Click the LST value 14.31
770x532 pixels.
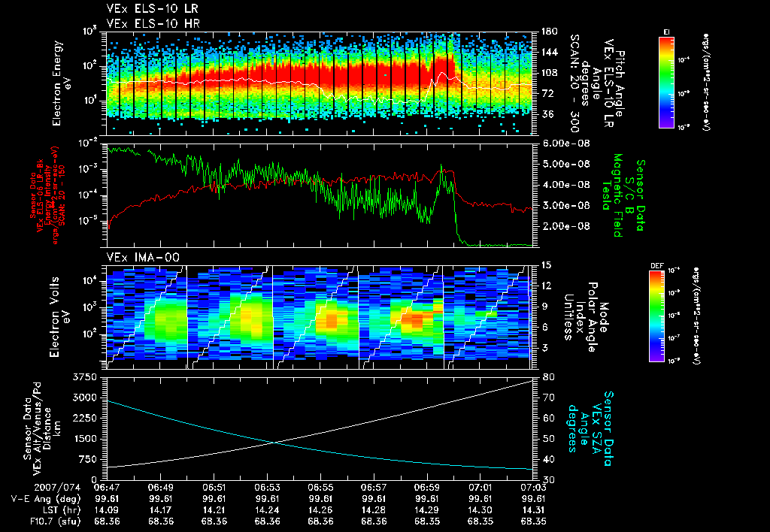point(533,510)
